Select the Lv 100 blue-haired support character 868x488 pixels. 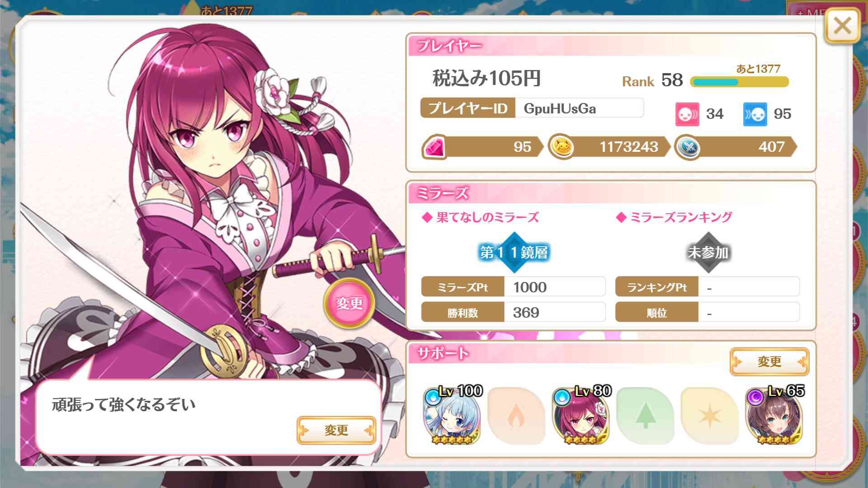tap(452, 416)
